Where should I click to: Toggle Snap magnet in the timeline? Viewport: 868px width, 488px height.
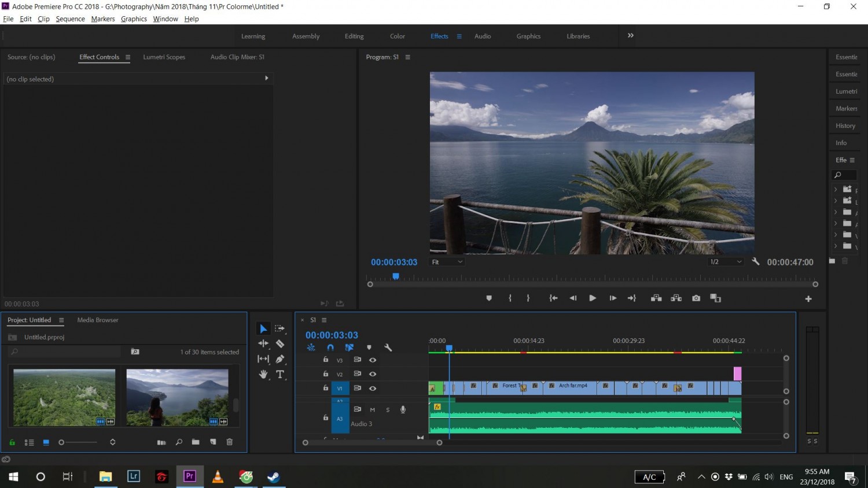pos(330,347)
